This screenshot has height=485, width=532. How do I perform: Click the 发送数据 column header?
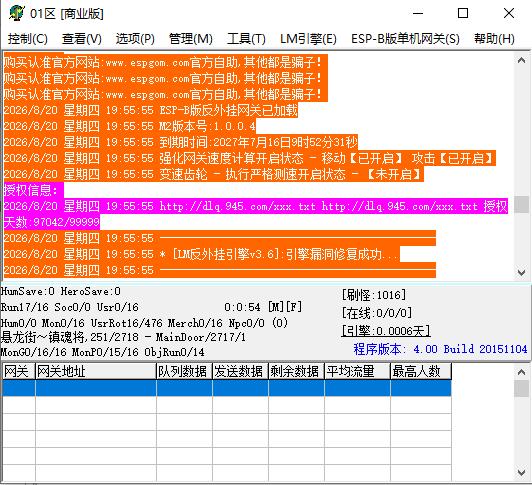click(x=240, y=371)
